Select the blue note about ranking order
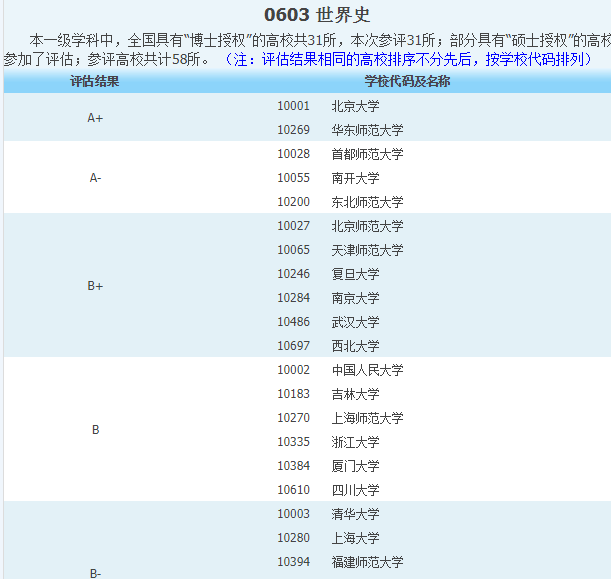This screenshot has height=579, width=611. pos(405,59)
